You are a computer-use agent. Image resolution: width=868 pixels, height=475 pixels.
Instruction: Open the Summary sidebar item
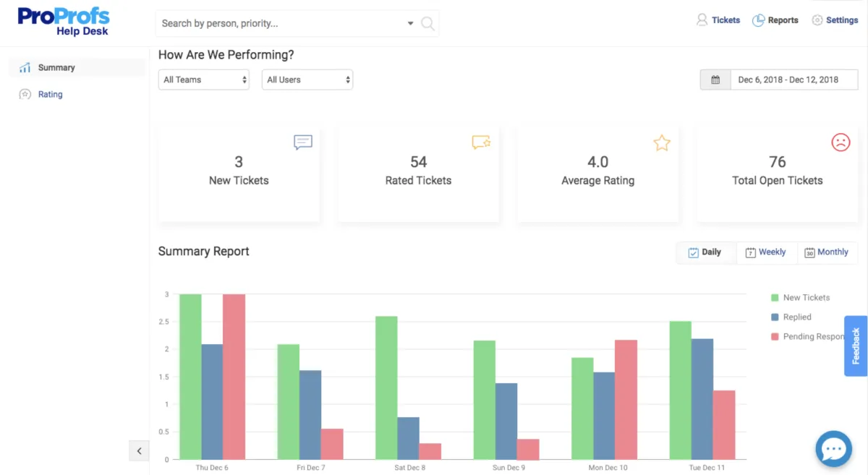click(56, 67)
